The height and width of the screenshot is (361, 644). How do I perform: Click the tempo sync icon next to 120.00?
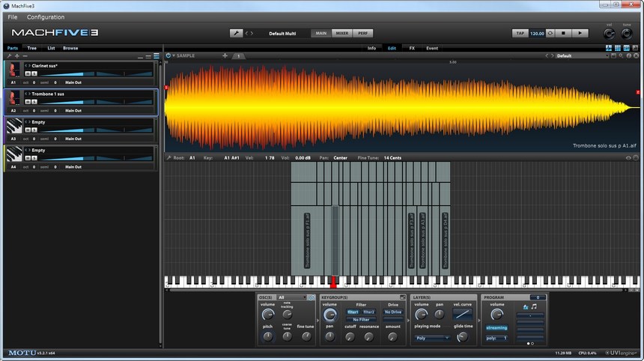click(550, 33)
